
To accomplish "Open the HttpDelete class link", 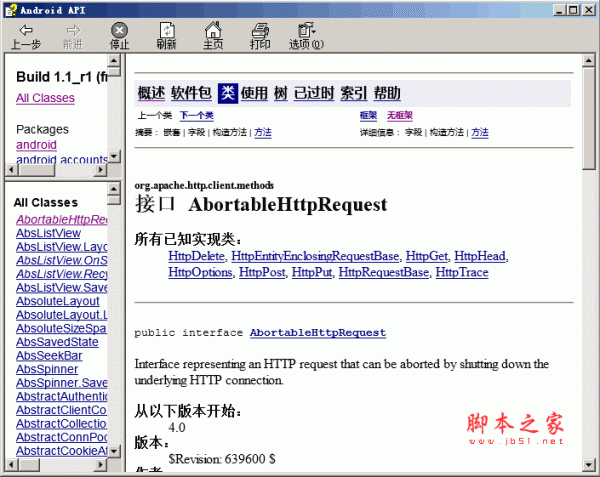I will (x=197, y=256).
